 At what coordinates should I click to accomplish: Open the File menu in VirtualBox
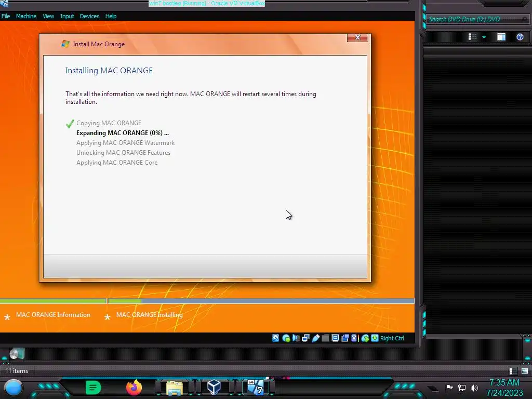tap(6, 16)
